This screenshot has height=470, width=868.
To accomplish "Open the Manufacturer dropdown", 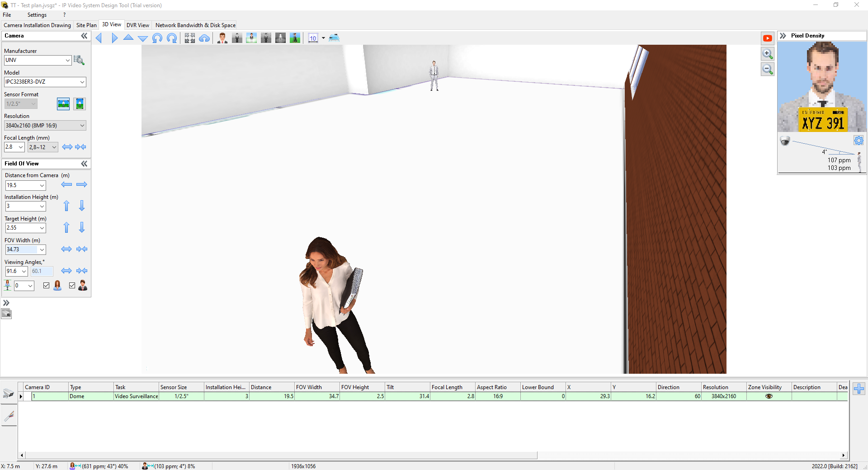I will point(38,60).
